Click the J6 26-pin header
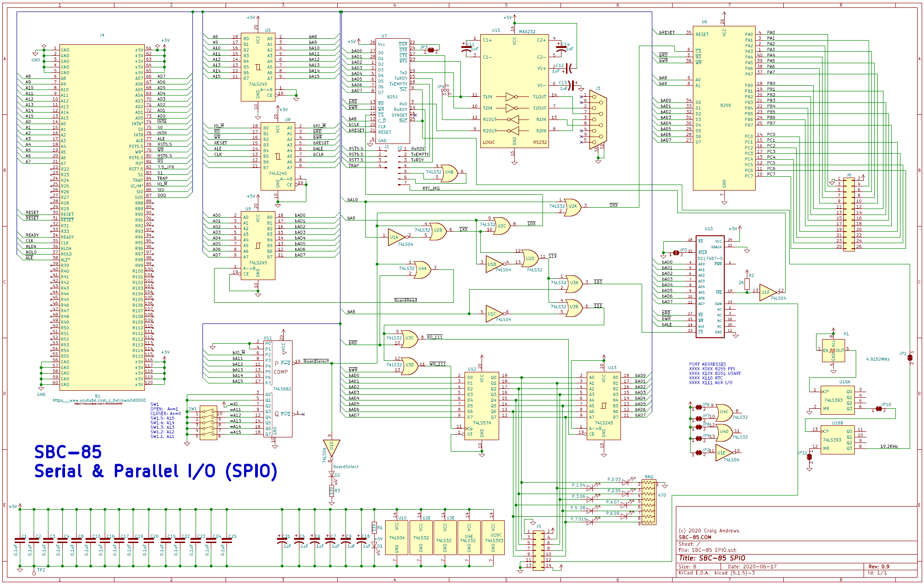The image size is (924, 585). point(849,214)
